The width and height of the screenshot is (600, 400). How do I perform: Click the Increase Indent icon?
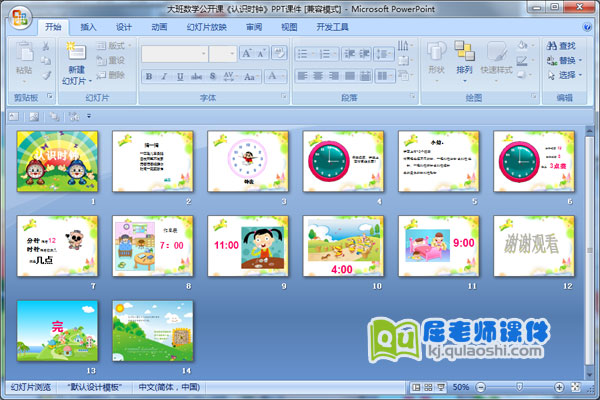click(x=364, y=54)
